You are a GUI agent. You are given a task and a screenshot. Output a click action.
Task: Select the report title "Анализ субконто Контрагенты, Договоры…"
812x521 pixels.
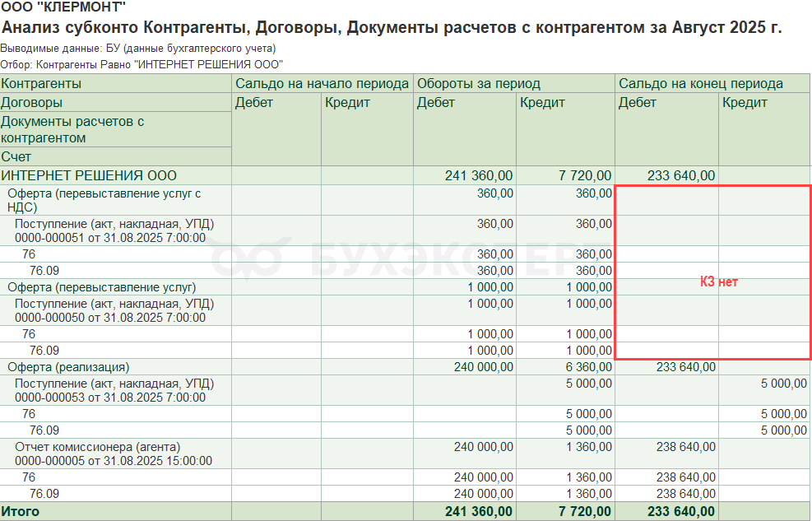click(392, 27)
